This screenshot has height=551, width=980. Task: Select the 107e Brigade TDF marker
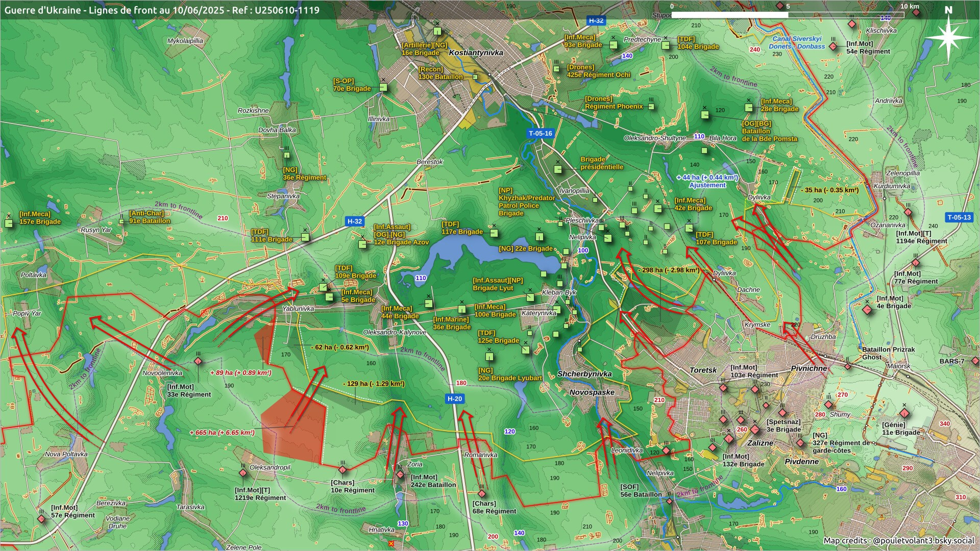point(689,228)
